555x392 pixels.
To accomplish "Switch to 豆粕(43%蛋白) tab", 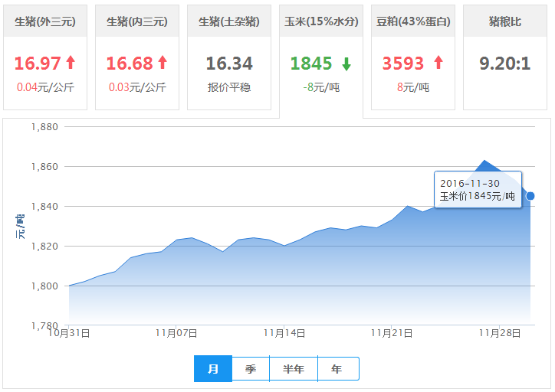I will tap(413, 57).
